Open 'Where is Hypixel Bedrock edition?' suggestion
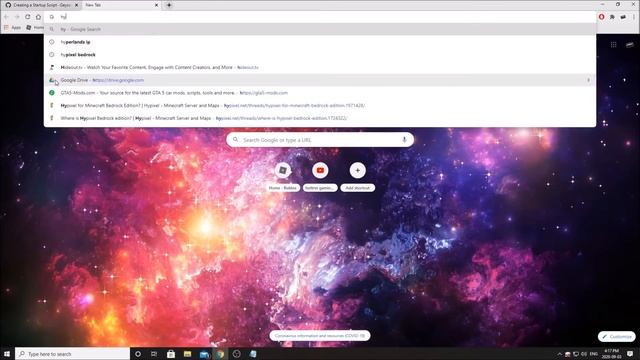This screenshot has height=360, width=640. 320,118
